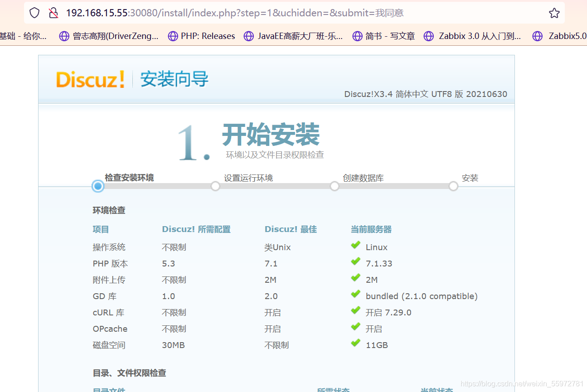Click the 创建数据库 step marker

pos(335,186)
